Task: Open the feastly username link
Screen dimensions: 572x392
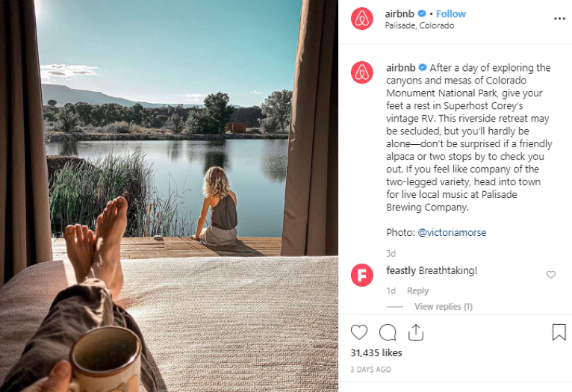Action: [401, 270]
